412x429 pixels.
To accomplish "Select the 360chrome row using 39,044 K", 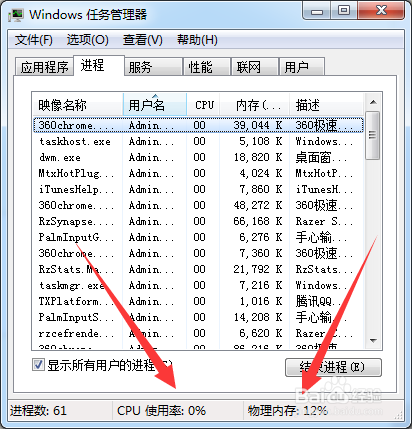I will click(x=198, y=125).
